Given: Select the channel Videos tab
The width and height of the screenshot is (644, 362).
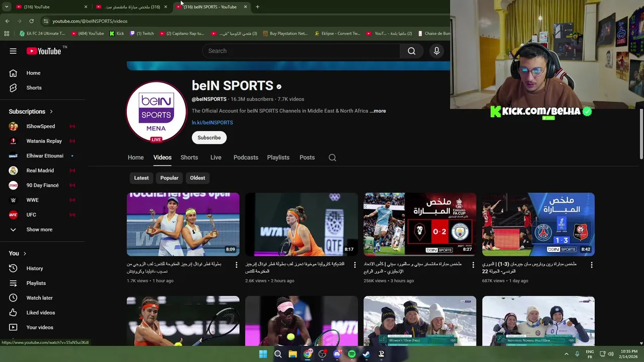Looking at the screenshot, I should point(163,157).
